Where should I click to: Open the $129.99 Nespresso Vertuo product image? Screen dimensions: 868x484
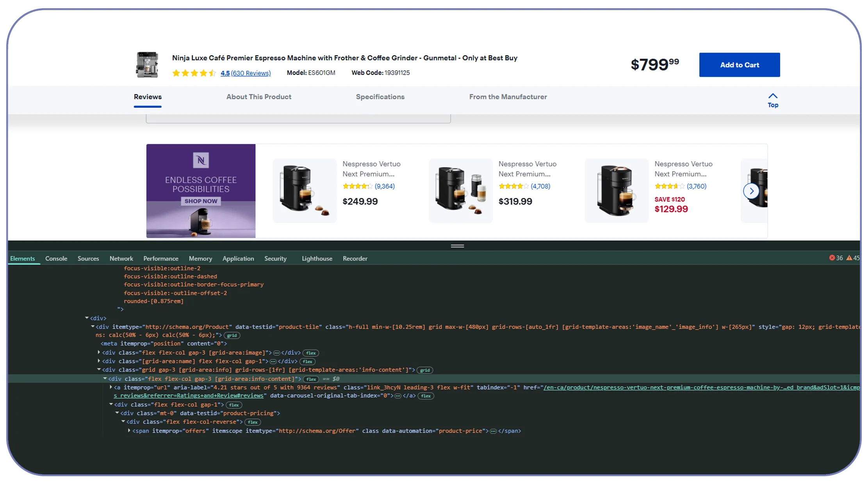(x=617, y=190)
